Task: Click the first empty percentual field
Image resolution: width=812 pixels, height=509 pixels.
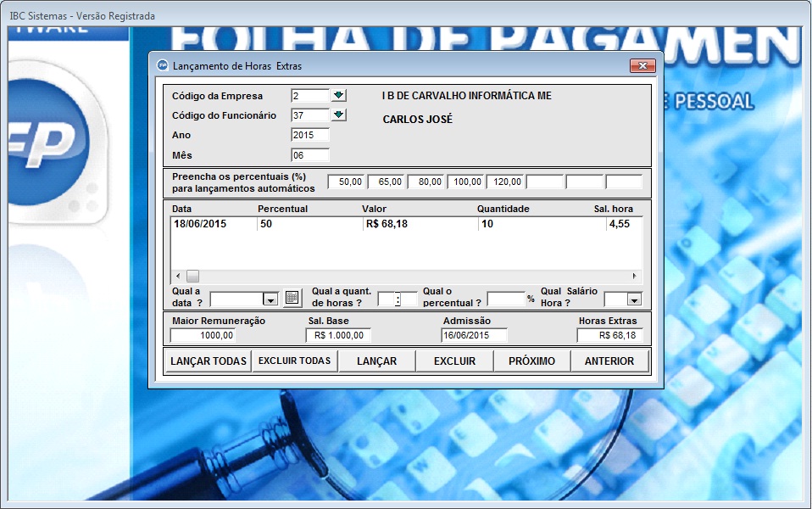Action: [545, 182]
